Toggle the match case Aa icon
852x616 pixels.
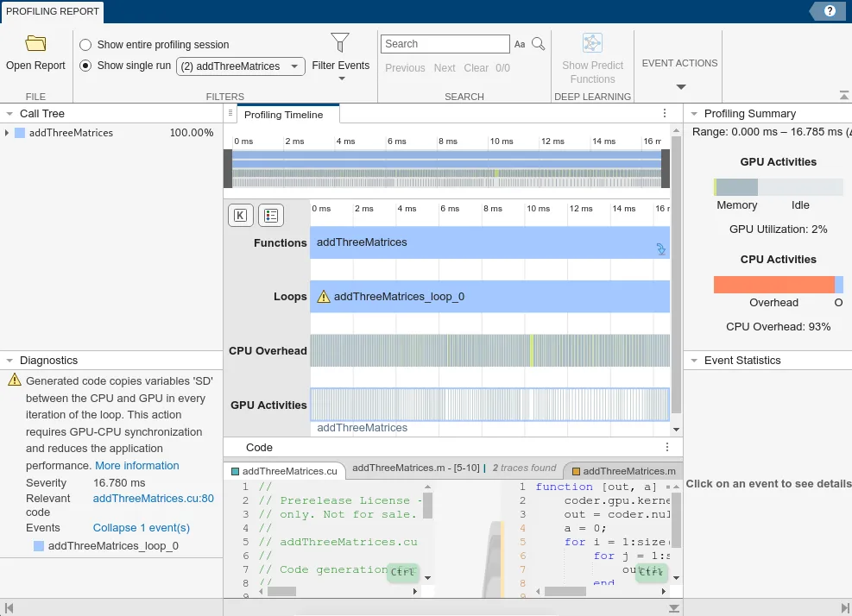[520, 44]
